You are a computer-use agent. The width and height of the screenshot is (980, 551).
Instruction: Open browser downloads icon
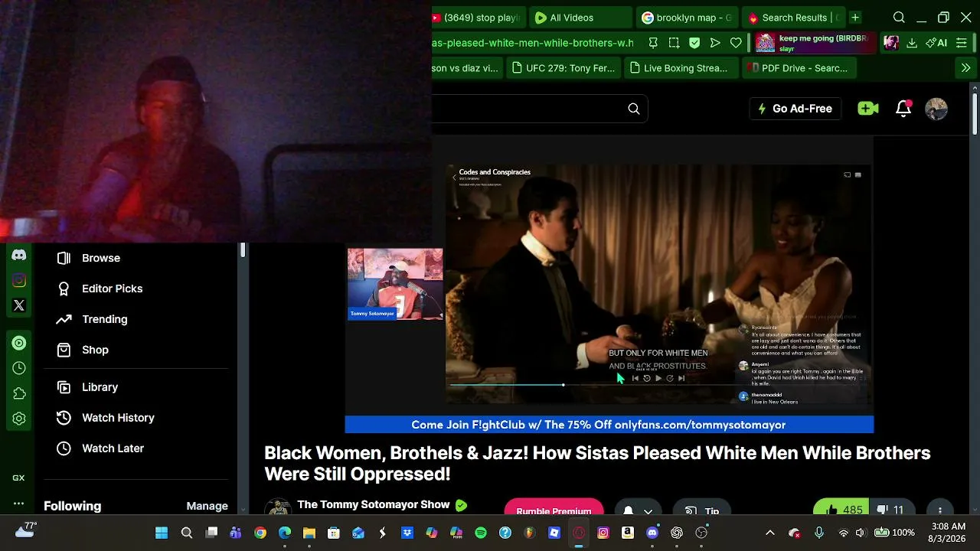pyautogui.click(x=912, y=43)
